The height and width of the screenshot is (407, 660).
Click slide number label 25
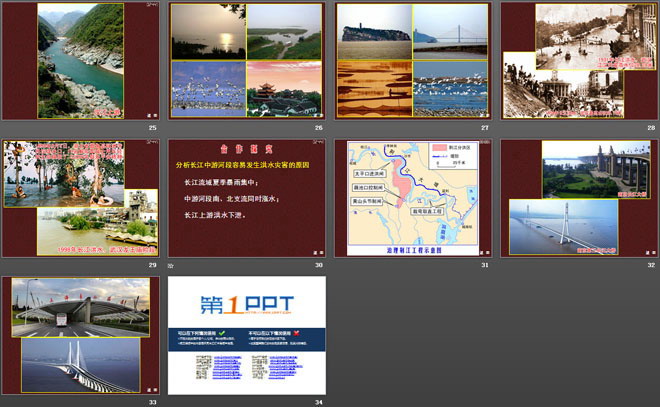click(152, 128)
